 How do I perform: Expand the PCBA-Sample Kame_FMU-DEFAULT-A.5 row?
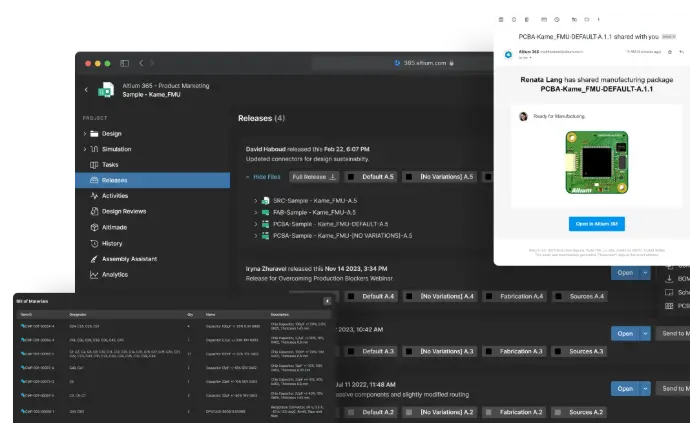pos(255,224)
